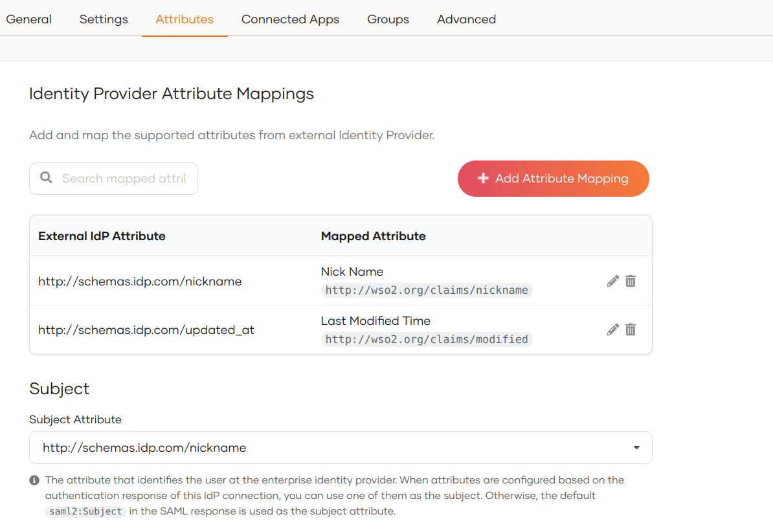The image size is (773, 532).
Task: Click the Mapped Attribute column header
Action: tap(373, 236)
